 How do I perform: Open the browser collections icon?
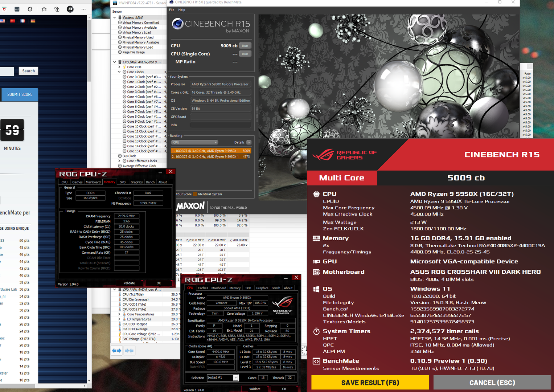coord(57,9)
